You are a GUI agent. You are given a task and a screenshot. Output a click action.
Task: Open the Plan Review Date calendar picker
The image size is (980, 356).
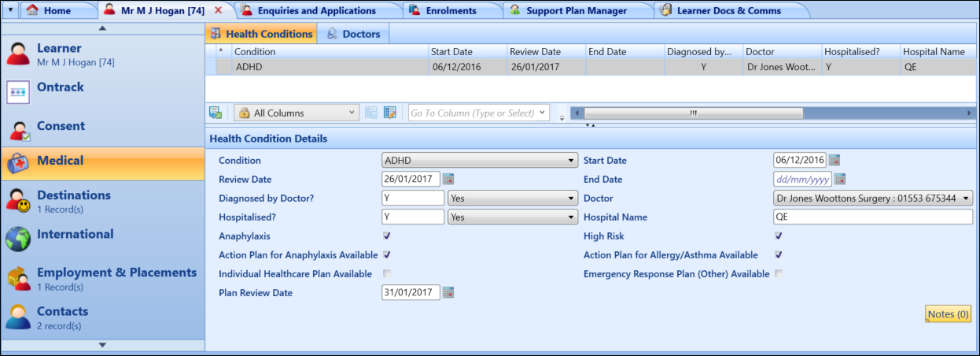(448, 293)
